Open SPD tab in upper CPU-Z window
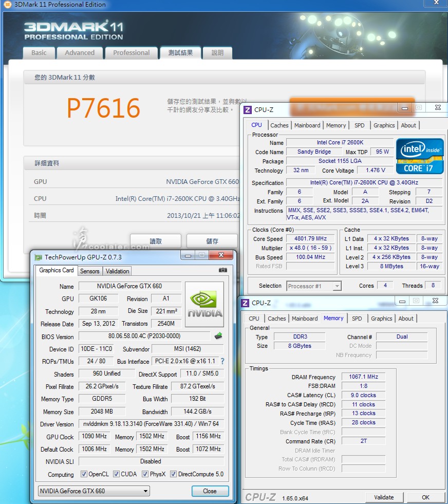Image resolution: width=448 pixels, height=504 pixels. pyautogui.click(x=359, y=125)
